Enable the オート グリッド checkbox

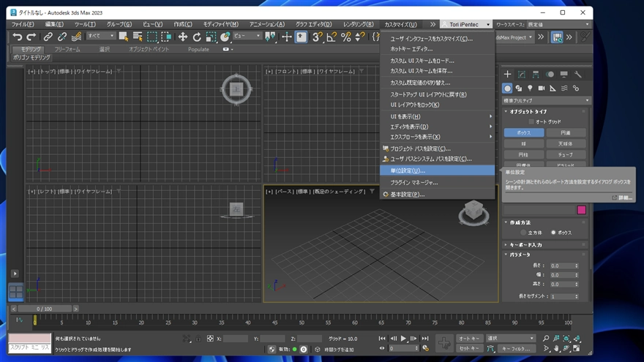point(531,121)
